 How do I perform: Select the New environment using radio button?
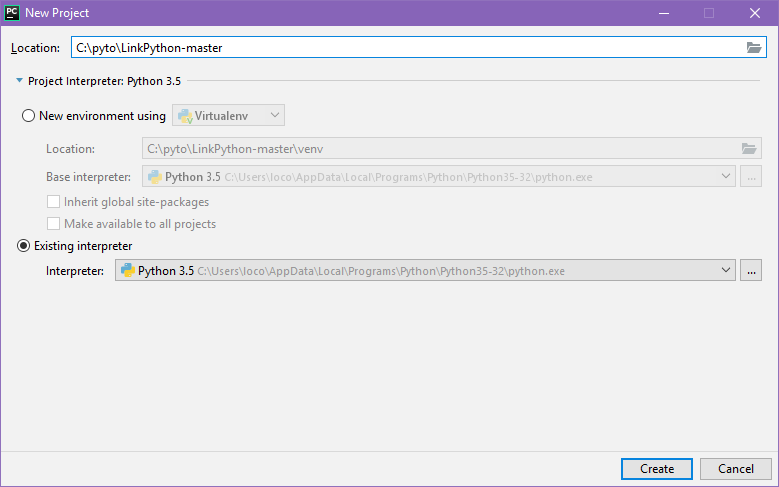coord(28,116)
